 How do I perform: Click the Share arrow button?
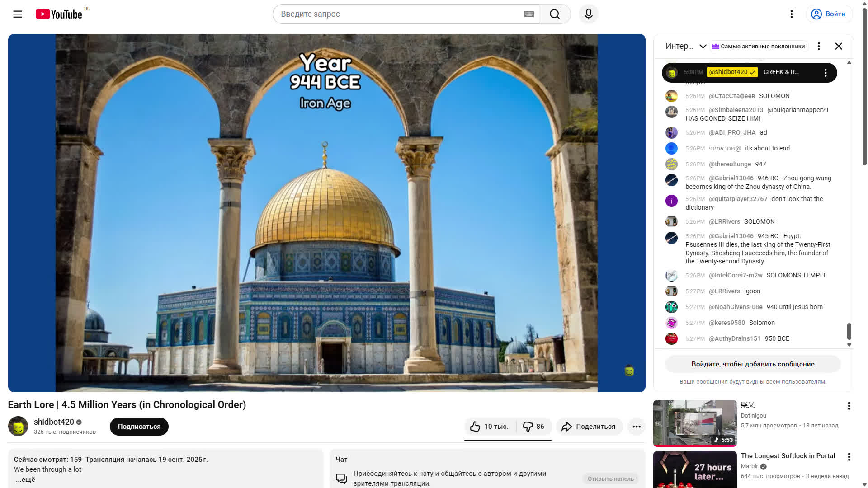(589, 427)
